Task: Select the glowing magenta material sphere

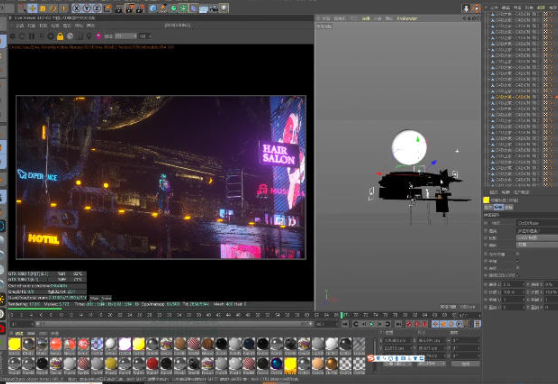Action: click(125, 344)
